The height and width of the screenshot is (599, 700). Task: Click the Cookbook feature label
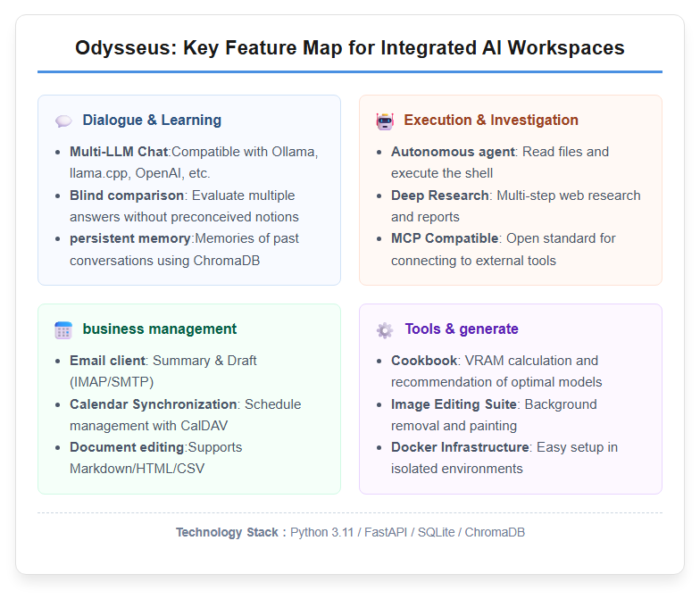pyautogui.click(x=423, y=361)
